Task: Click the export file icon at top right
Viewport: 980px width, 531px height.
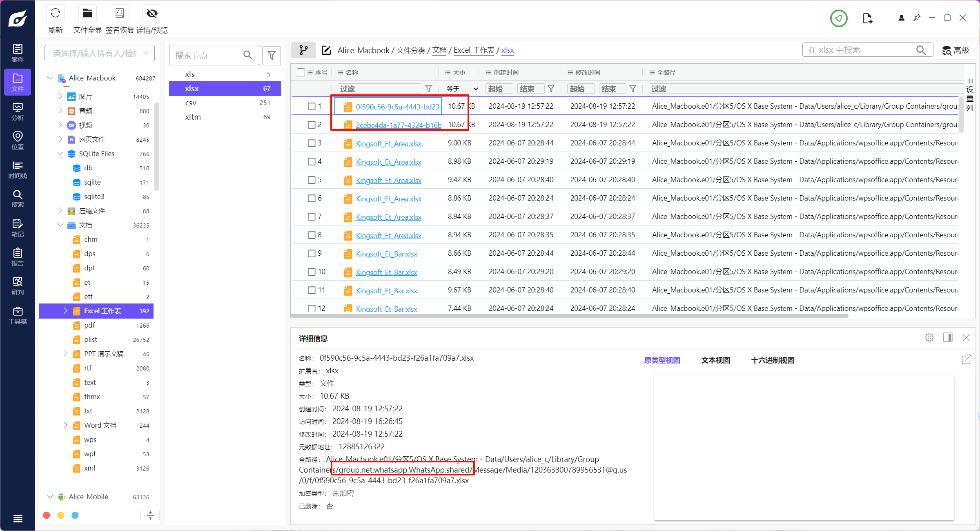Action: [x=867, y=18]
